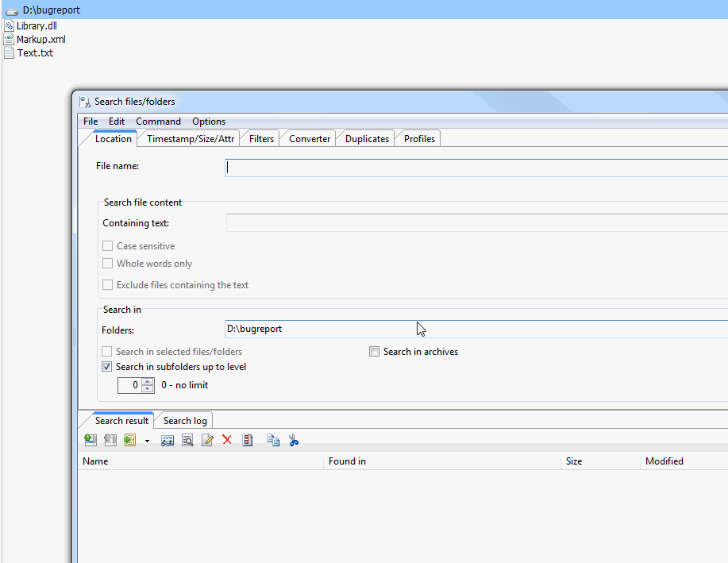This screenshot has height=563, width=728.
Task: Click the Text.txt file icon
Action: coord(9,53)
